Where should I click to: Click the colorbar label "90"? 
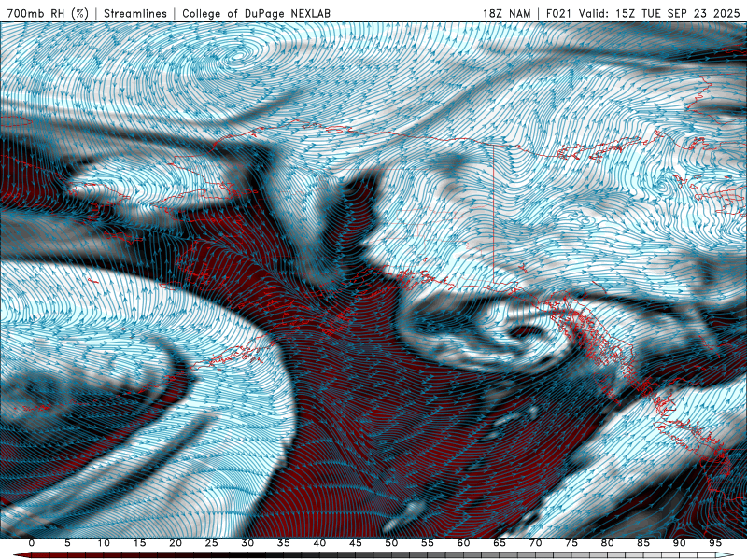pyautogui.click(x=680, y=543)
